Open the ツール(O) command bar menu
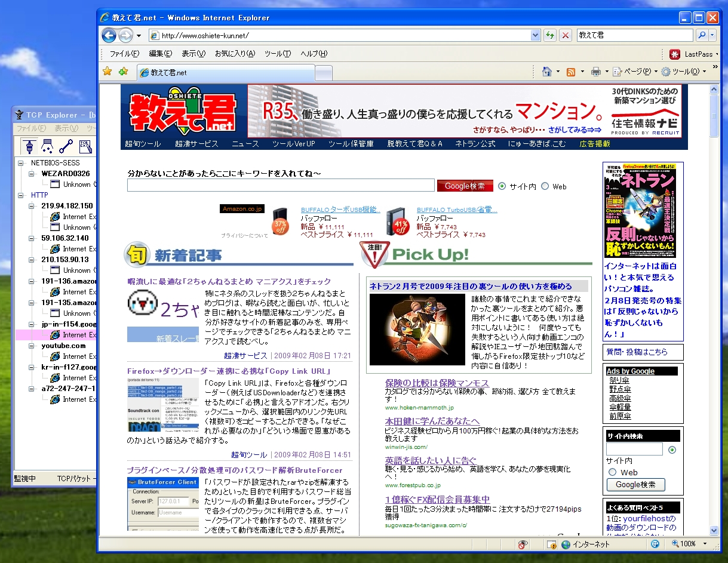Image resolution: width=728 pixels, height=563 pixels. click(684, 72)
